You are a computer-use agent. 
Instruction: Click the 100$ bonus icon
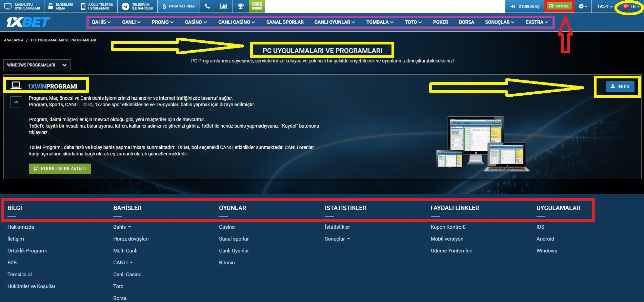(x=257, y=6)
